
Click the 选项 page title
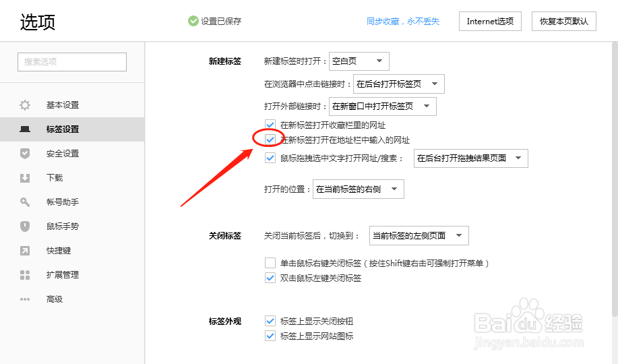coord(38,22)
